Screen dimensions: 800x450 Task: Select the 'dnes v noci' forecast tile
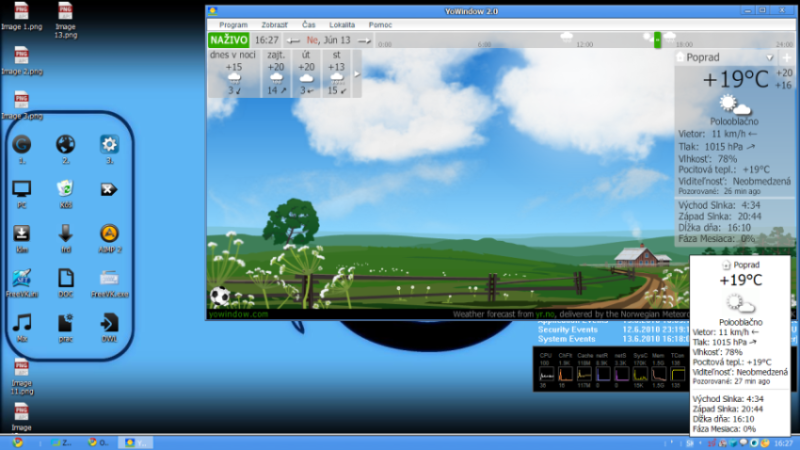point(233,75)
